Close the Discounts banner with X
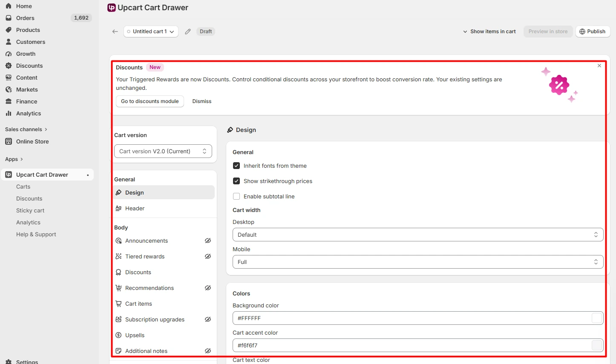This screenshot has width=616, height=364. 599,66
